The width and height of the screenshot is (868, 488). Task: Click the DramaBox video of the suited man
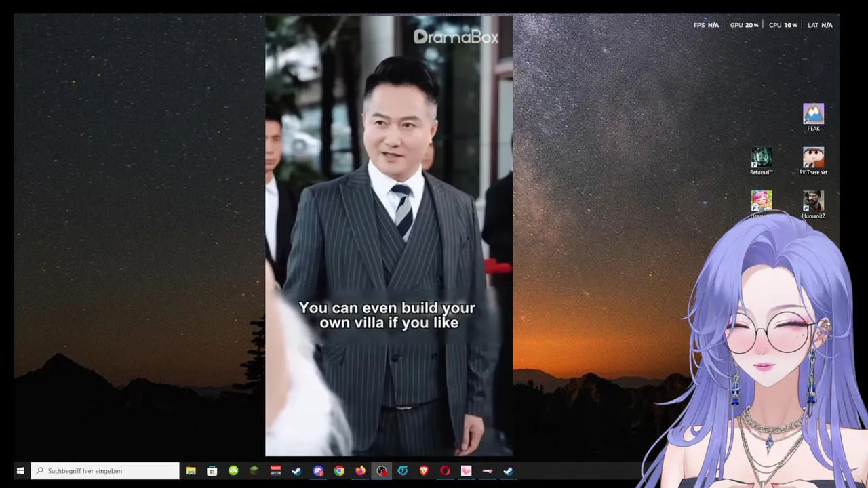(x=389, y=236)
